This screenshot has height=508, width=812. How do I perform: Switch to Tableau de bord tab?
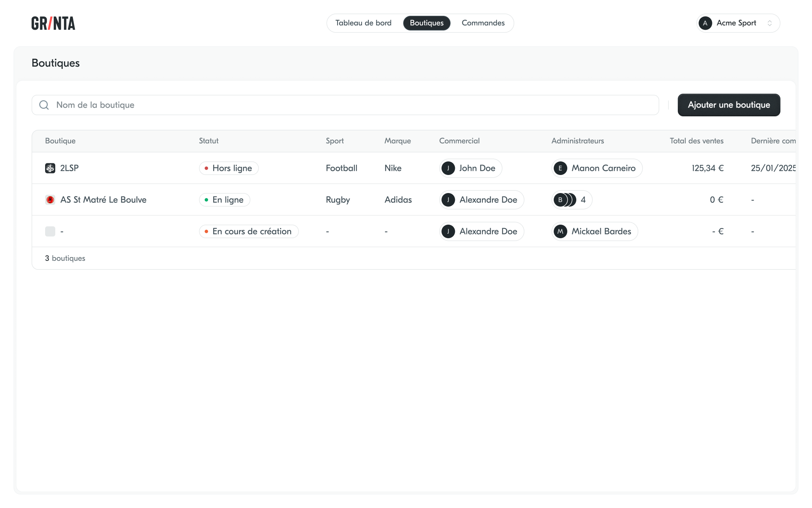point(363,23)
